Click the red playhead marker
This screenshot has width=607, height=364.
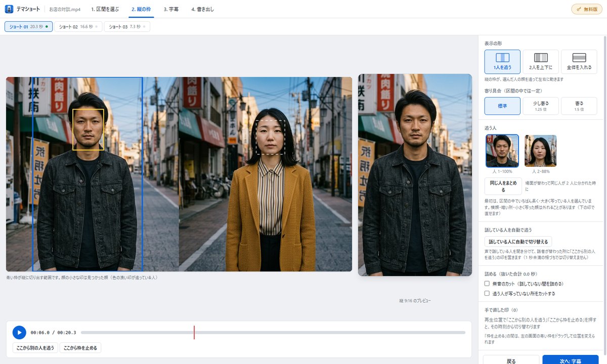[194, 332]
